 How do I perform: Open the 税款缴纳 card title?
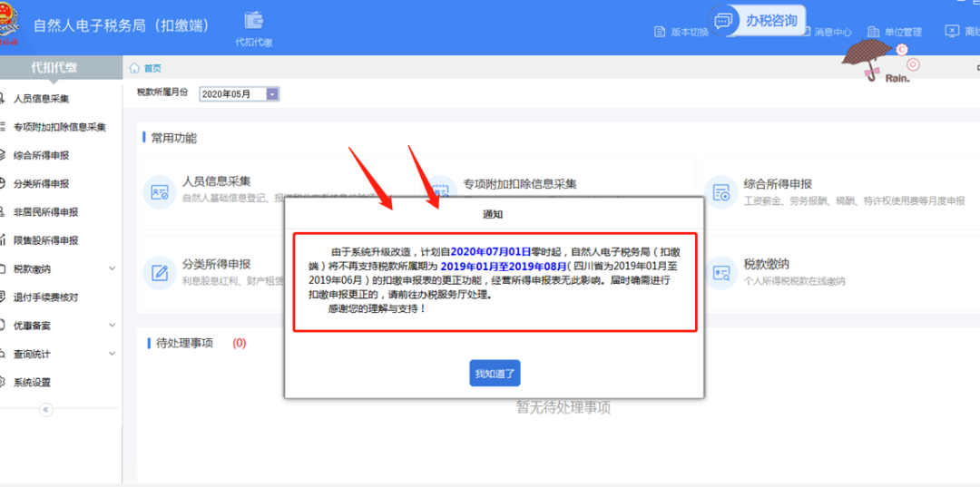coord(766,264)
